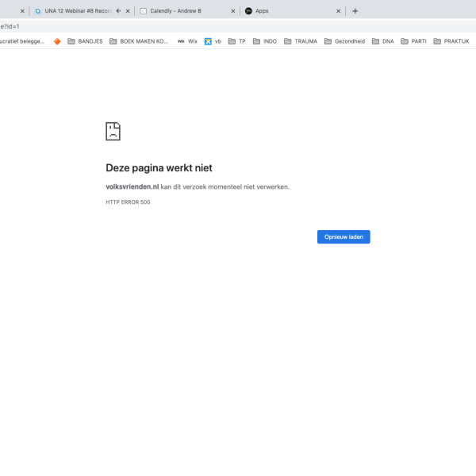Open the Wix bookmark
476x476 pixels.
click(187, 41)
